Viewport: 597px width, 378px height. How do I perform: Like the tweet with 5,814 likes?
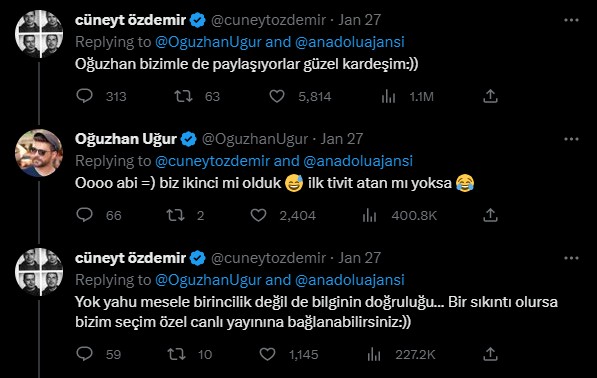point(277,96)
